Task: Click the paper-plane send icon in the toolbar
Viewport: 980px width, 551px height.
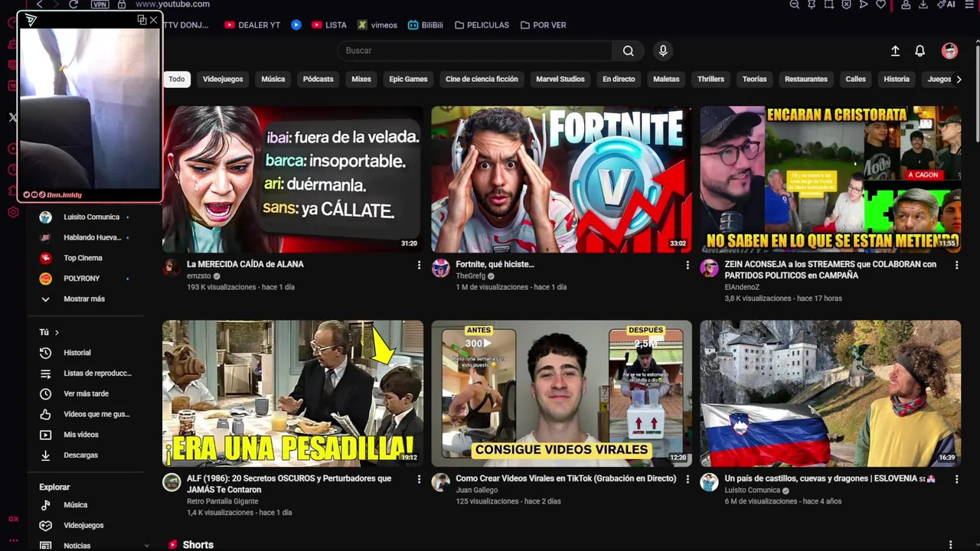Action: pos(864,5)
